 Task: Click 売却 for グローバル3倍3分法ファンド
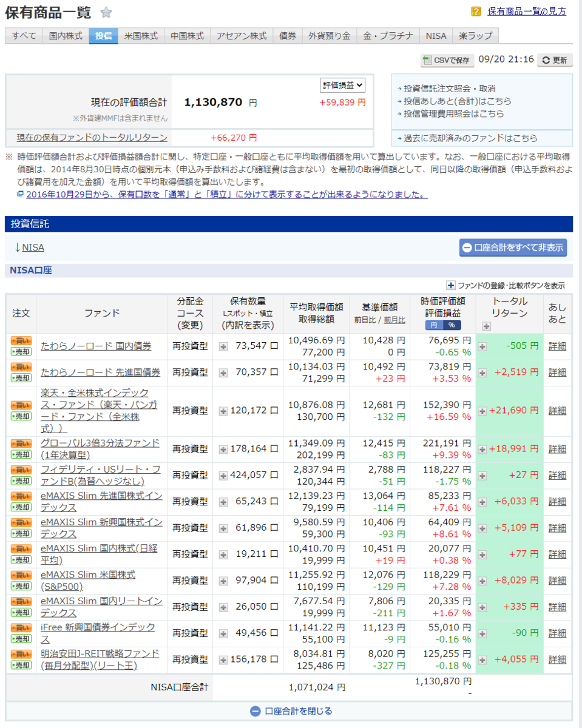[21, 454]
